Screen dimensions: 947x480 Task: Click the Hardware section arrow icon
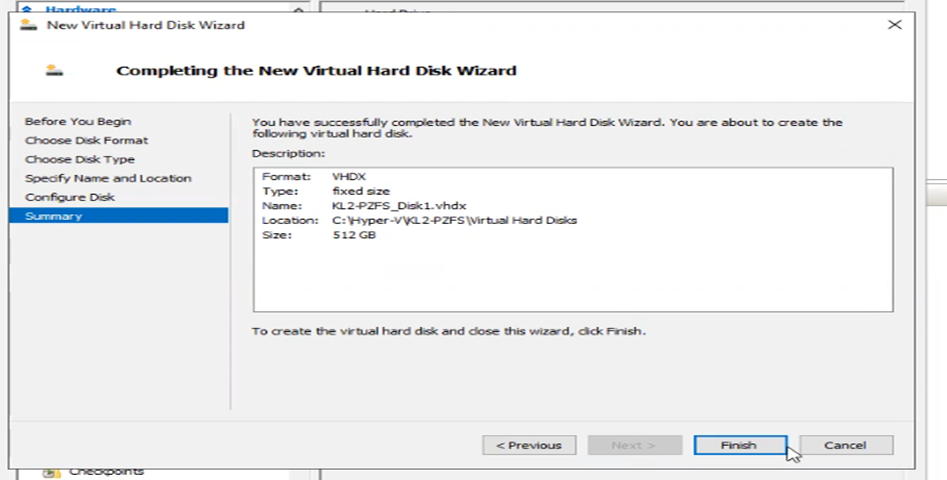tap(27, 9)
